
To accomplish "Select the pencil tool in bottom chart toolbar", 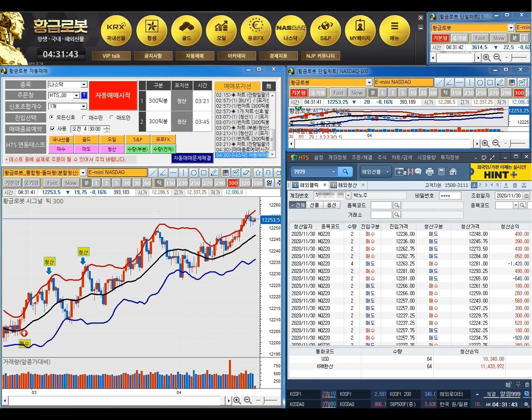I will (214, 173).
